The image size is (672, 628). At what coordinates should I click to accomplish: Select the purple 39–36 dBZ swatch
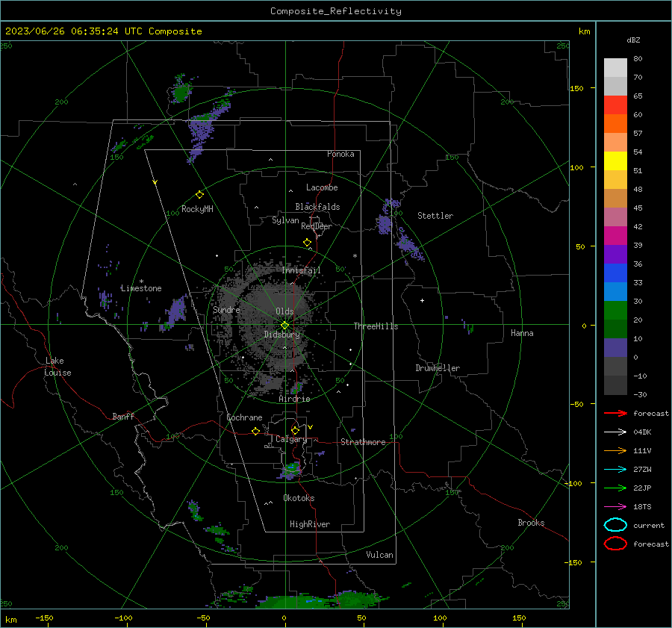[615, 255]
